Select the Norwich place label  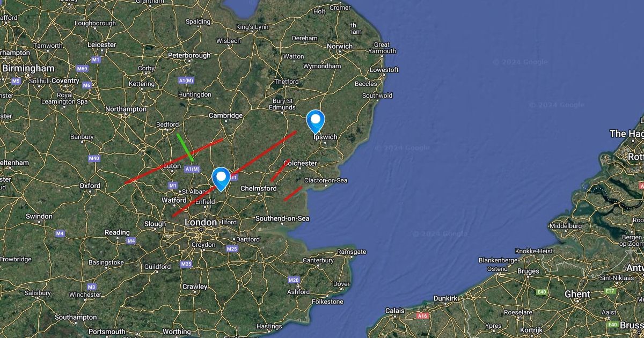(340, 46)
